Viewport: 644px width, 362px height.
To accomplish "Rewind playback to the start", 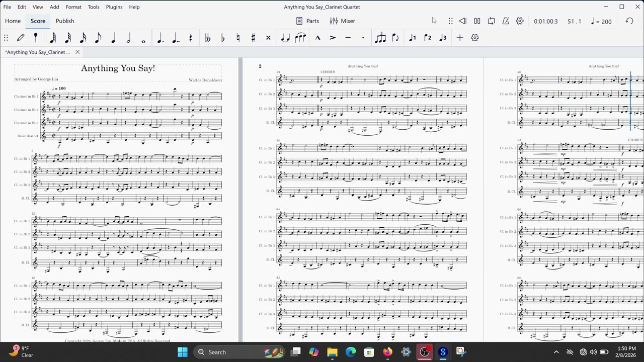I will tap(463, 21).
